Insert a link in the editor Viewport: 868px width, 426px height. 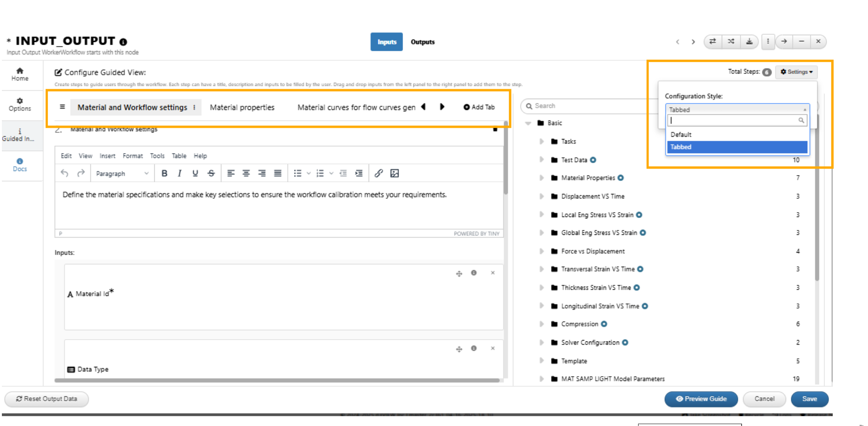click(379, 173)
